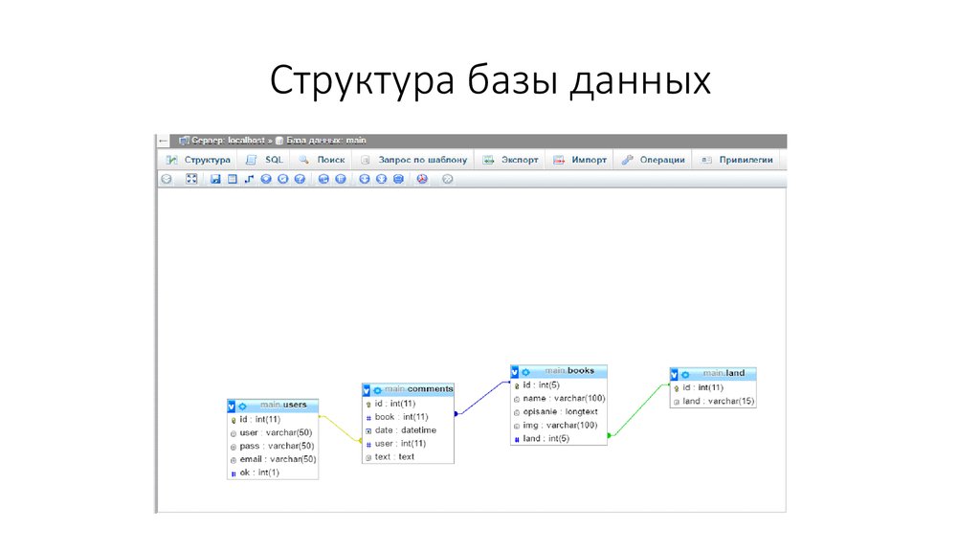This screenshot has height=549, width=980.
Task: Click the grey double-arrow icon ending the toolbar
Action: pos(447,179)
